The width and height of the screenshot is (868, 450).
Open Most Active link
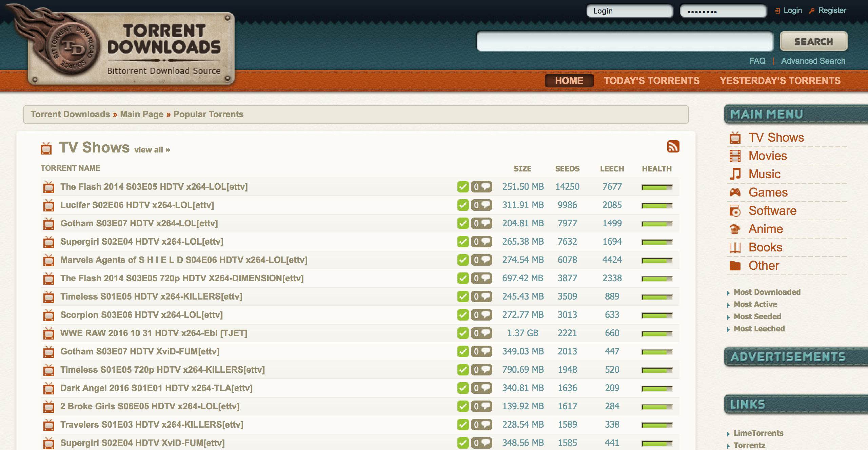point(755,304)
